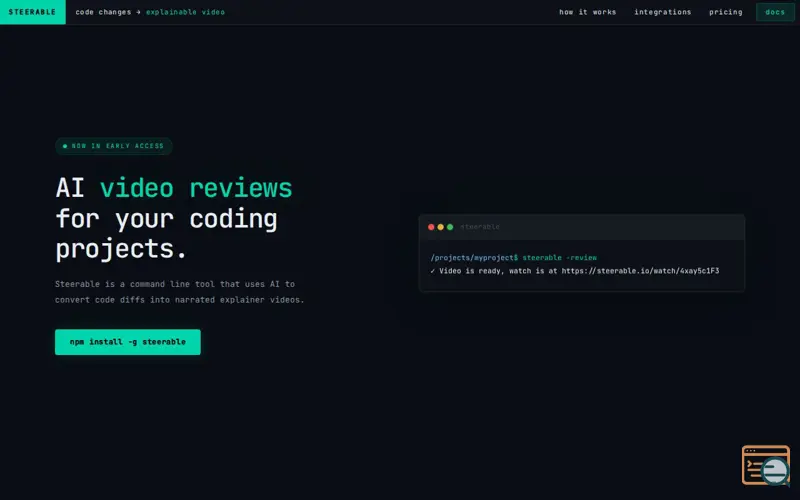Screen dimensions: 800x500
Task: Click the 'steerable -review' command text
Action: click(x=559, y=258)
